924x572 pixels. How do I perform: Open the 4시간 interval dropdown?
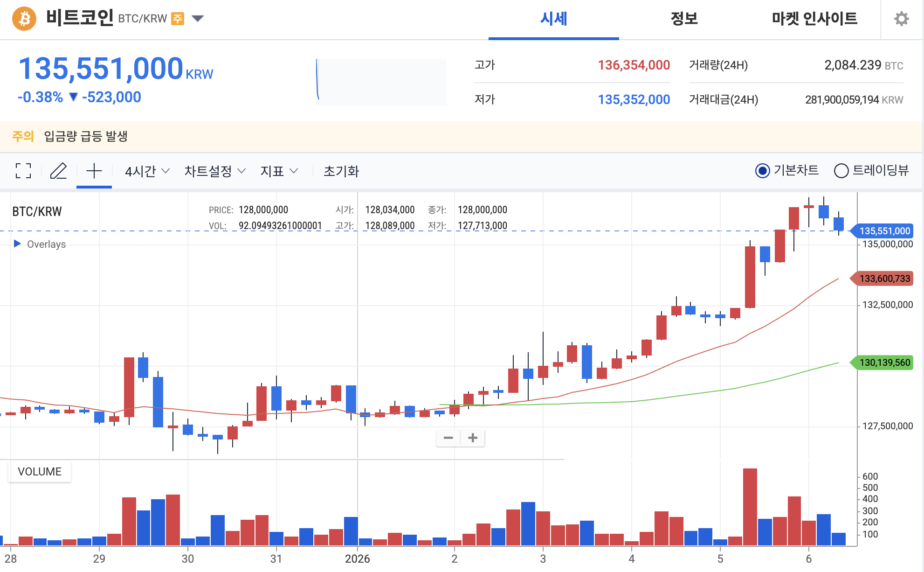(145, 171)
